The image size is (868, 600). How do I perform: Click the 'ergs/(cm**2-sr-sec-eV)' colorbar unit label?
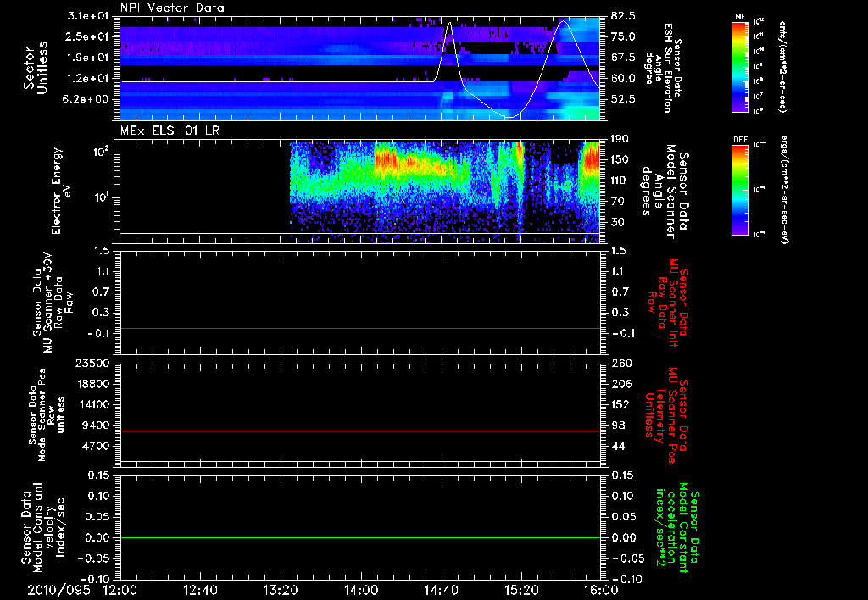(783, 190)
